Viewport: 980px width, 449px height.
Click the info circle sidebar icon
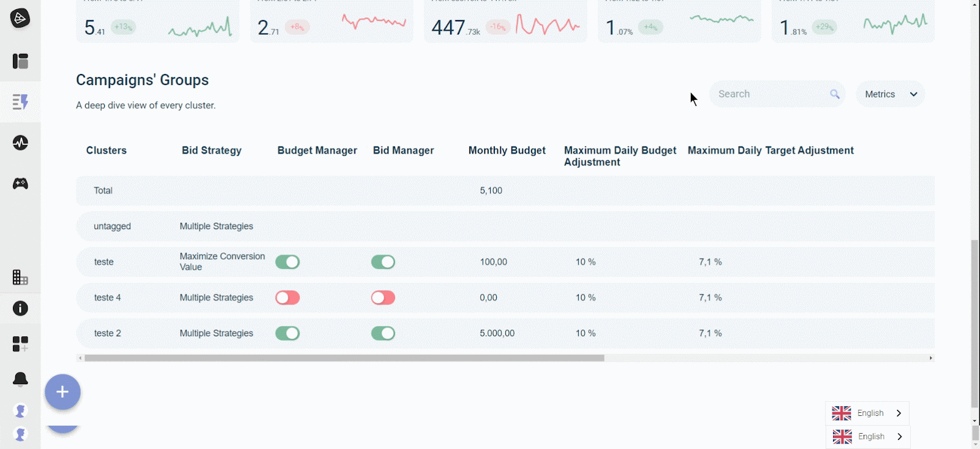pos(20,308)
